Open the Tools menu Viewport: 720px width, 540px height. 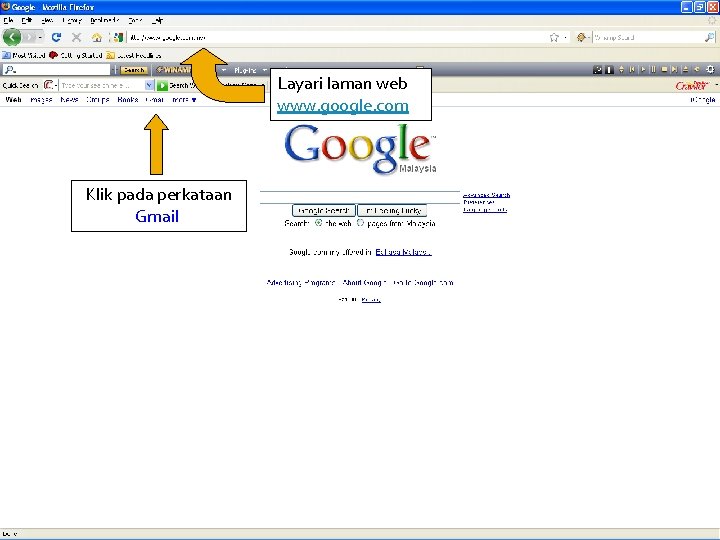click(x=135, y=21)
